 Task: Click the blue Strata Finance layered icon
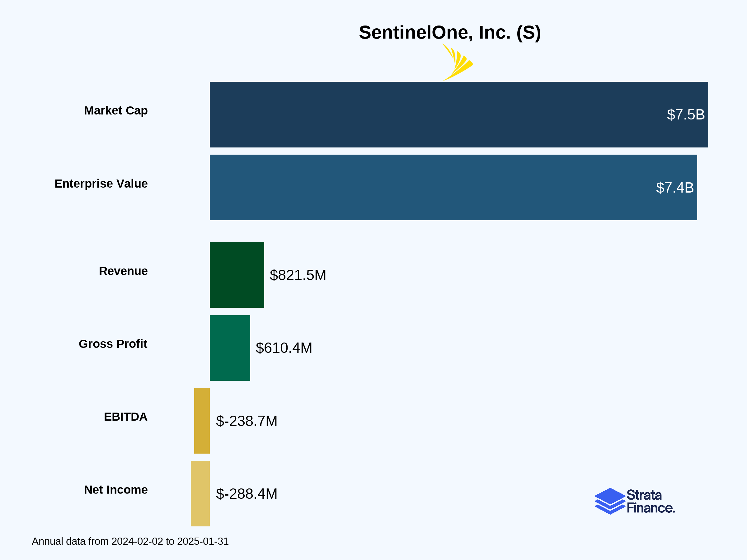point(610,501)
